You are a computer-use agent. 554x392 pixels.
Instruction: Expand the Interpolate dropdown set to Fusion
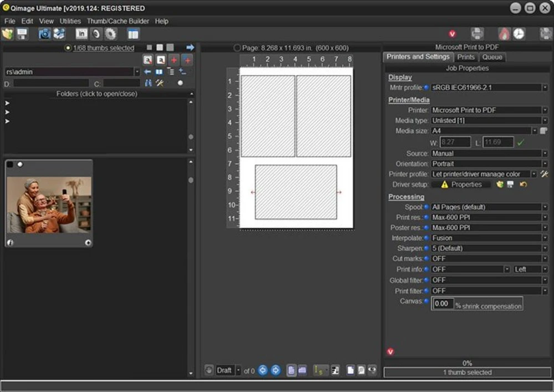pos(545,238)
